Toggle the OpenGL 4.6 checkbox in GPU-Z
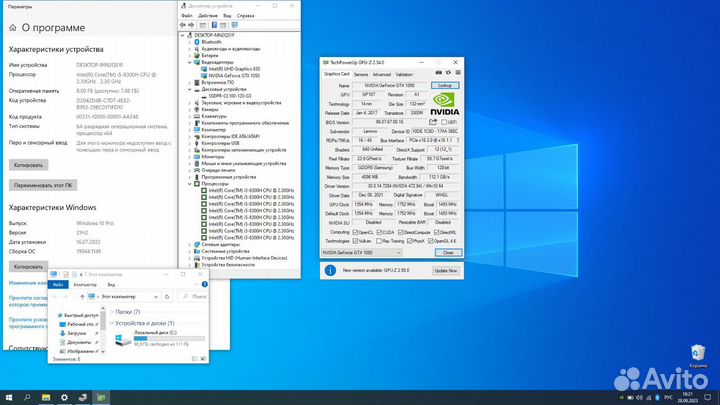The image size is (720, 405). tap(431, 241)
